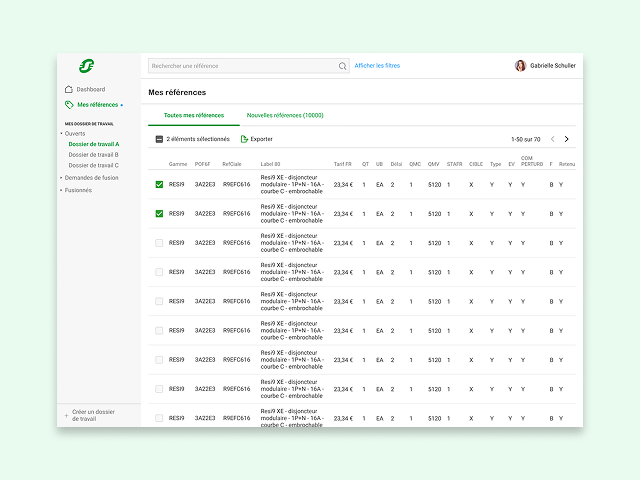Click the tag icon beside Mes références
This screenshot has width=640, height=480.
click(69, 105)
